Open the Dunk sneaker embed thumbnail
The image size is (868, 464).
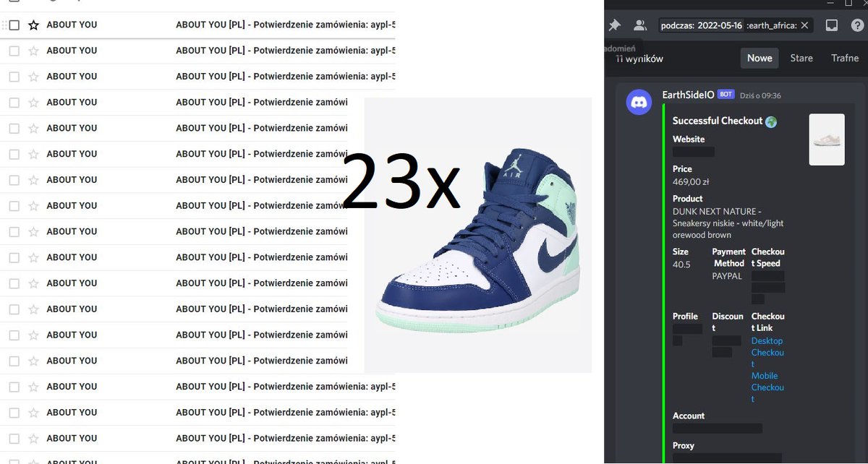pyautogui.click(x=827, y=139)
